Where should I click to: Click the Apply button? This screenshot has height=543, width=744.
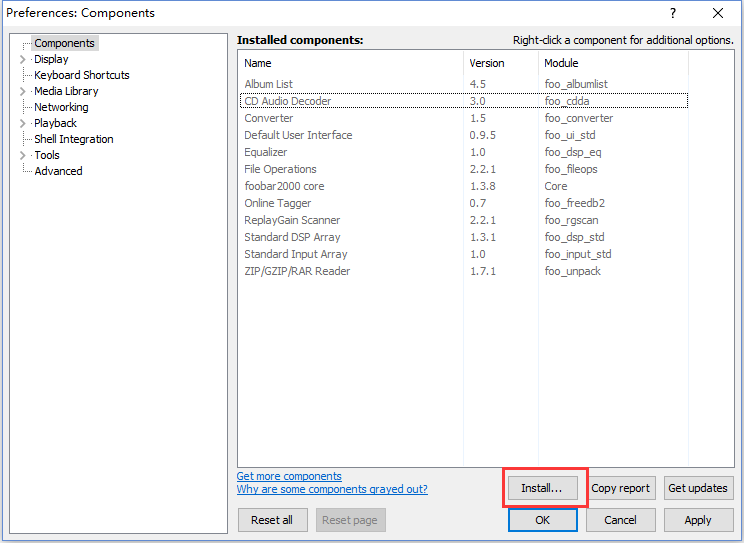(698, 520)
